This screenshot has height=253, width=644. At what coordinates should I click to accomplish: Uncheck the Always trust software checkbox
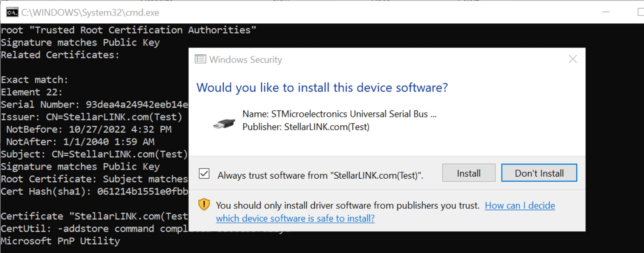pyautogui.click(x=204, y=174)
